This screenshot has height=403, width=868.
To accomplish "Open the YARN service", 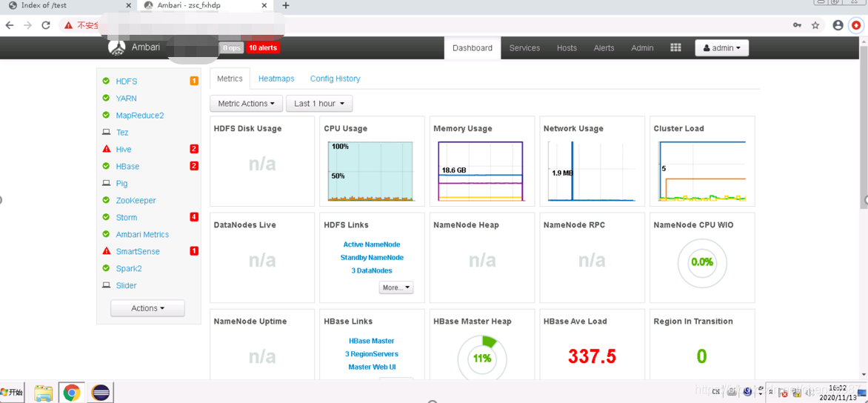I will click(x=126, y=98).
